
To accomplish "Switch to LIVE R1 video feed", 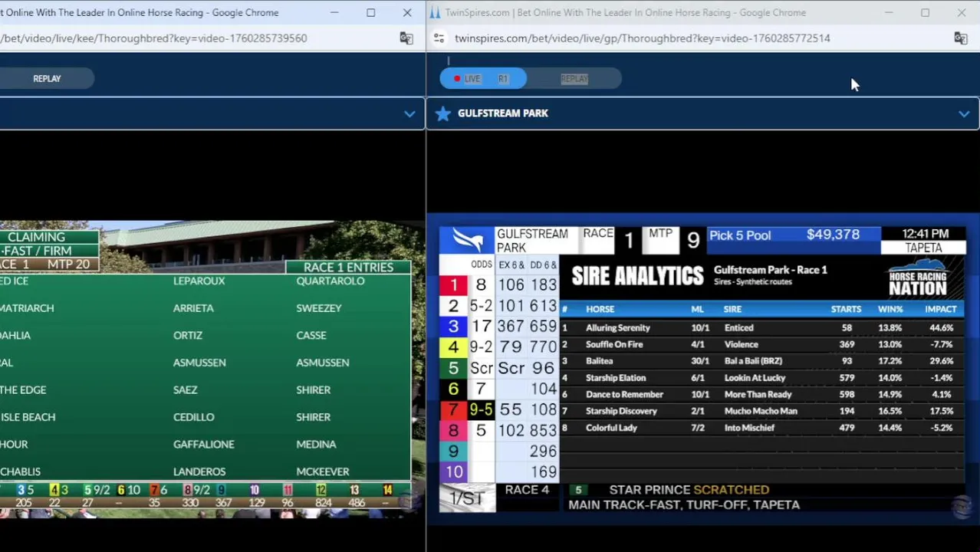I will [x=483, y=78].
